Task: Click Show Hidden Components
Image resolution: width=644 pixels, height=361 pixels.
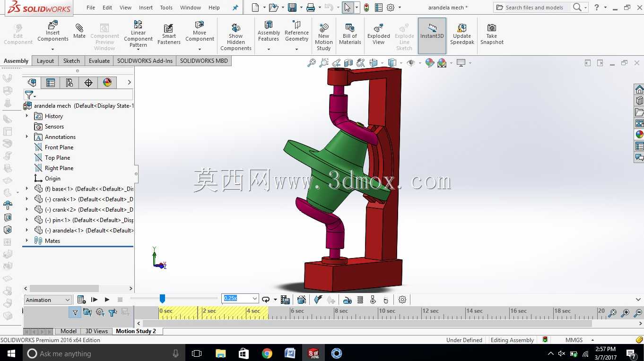Action: click(x=236, y=36)
